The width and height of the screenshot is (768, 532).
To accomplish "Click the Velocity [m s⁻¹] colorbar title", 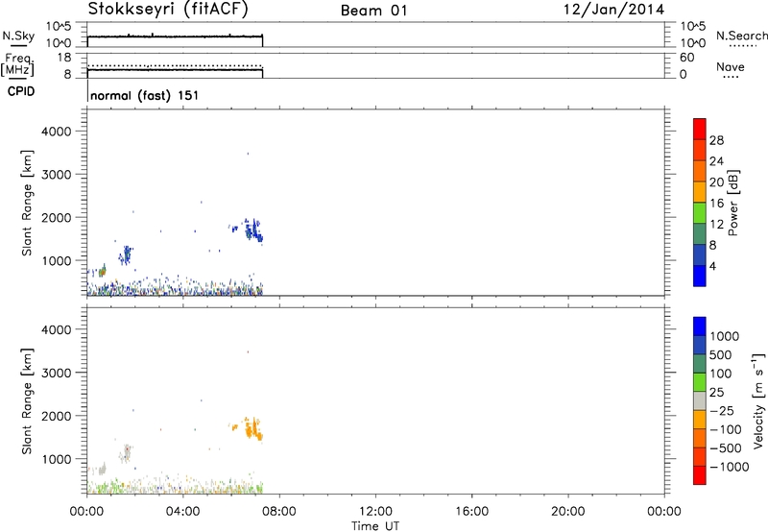I will point(757,400).
